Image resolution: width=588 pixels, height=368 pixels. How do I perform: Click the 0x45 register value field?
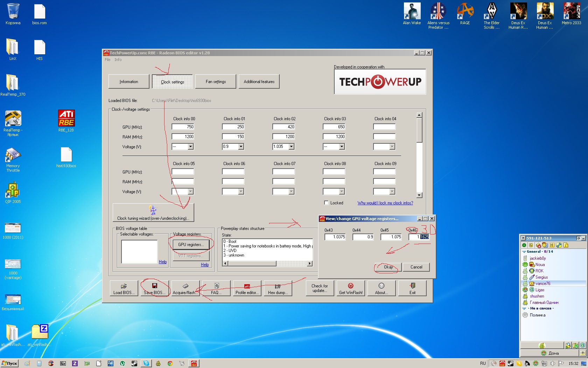tap(391, 237)
